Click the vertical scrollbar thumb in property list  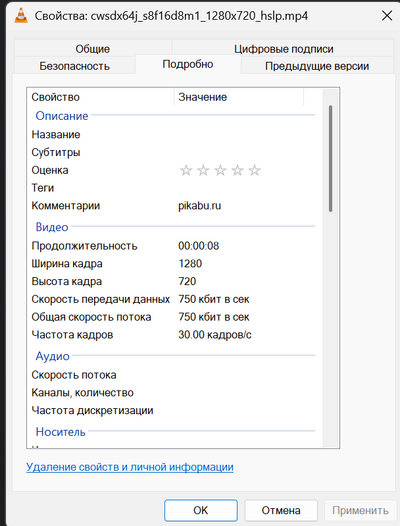331,158
